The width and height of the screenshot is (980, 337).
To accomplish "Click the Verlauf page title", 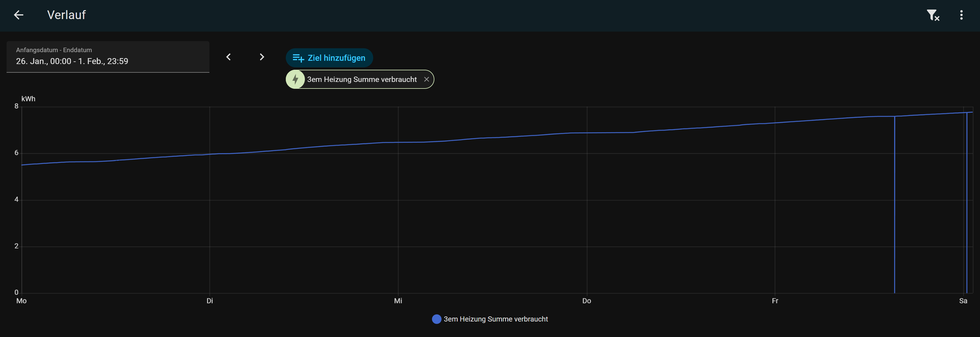I will click(66, 15).
